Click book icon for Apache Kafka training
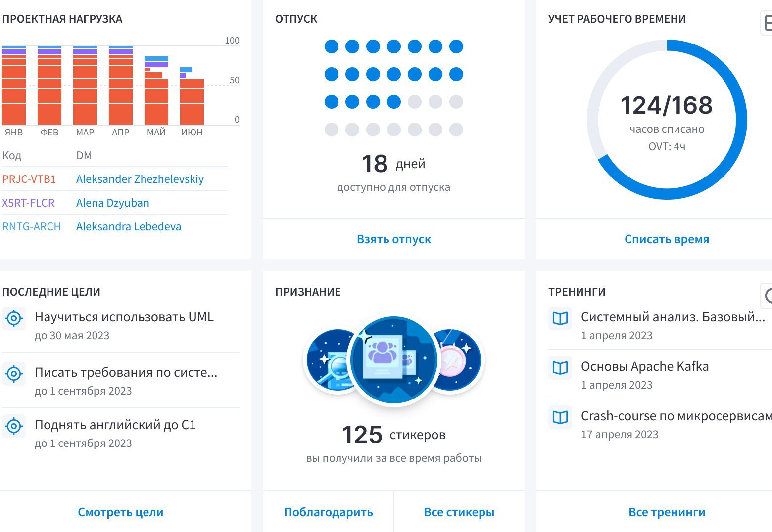772x532 pixels. pyautogui.click(x=560, y=368)
